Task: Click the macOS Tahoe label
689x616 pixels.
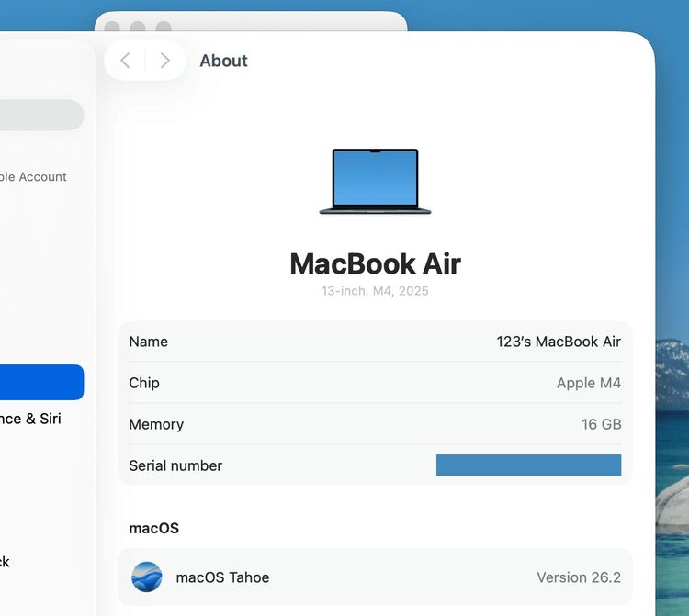Action: (222, 577)
